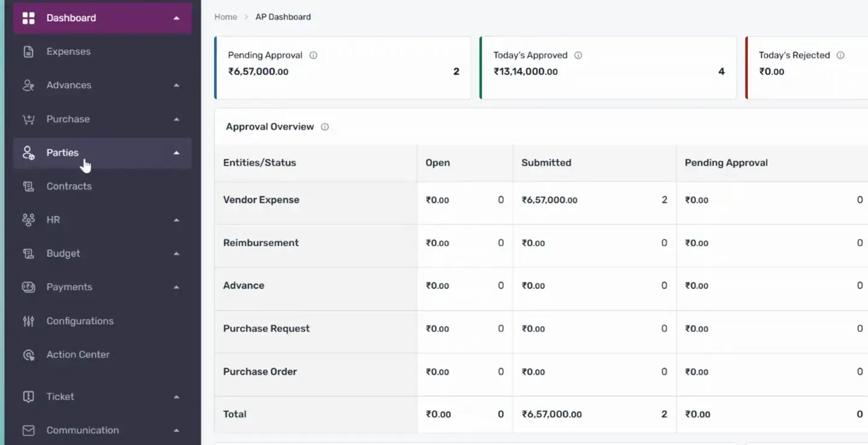
Task: Collapse the Dashboard menu arrow
Action: (177, 18)
